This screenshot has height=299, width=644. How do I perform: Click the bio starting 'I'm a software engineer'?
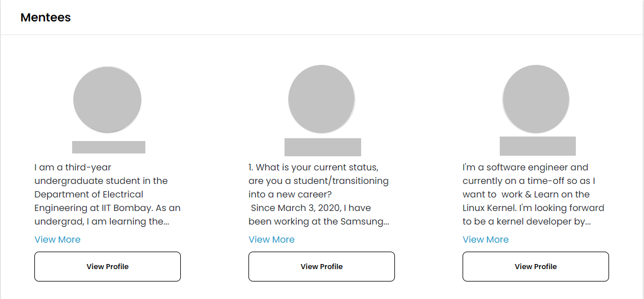pos(525,168)
